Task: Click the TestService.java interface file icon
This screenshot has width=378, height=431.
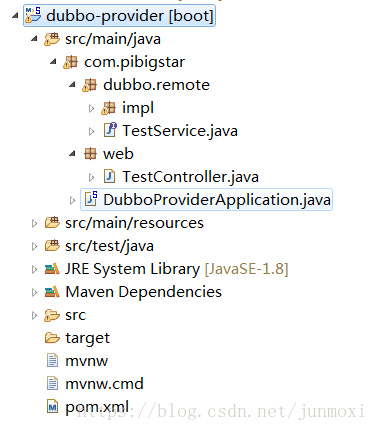Action: [110, 130]
